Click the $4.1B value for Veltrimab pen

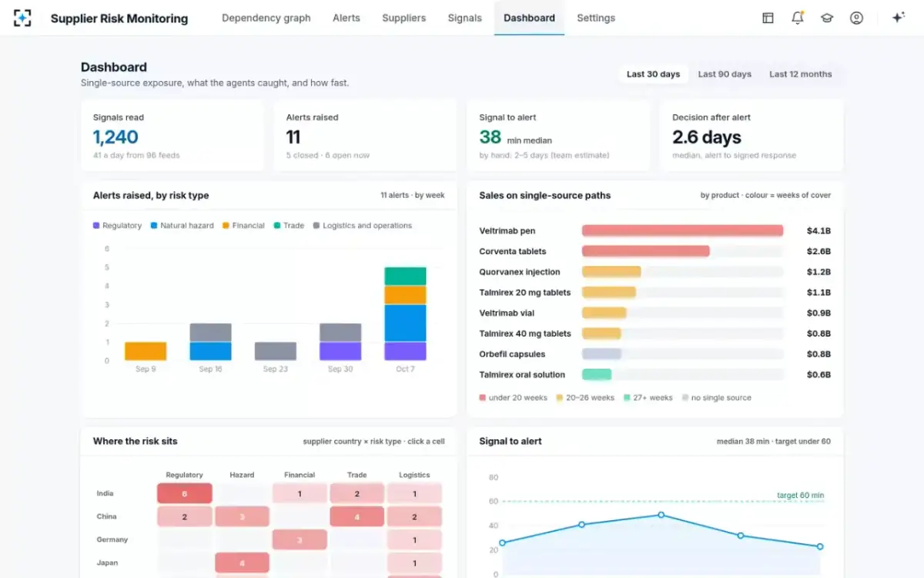pos(819,230)
